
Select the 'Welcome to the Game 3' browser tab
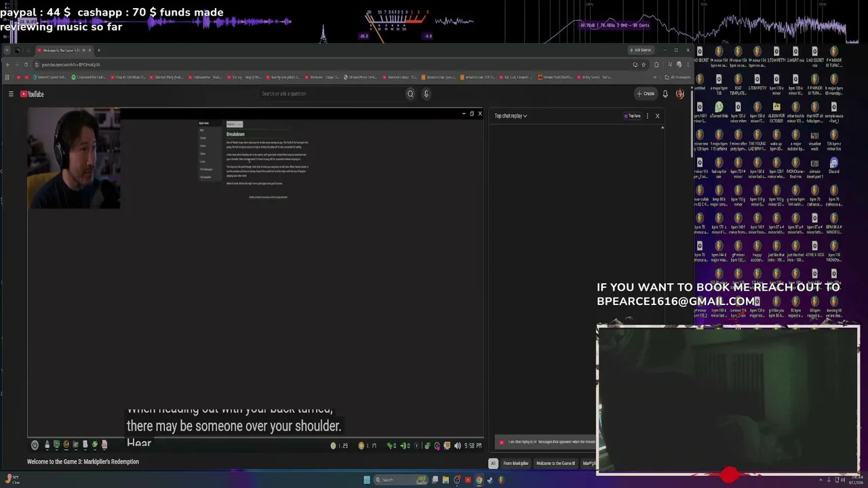click(x=64, y=50)
